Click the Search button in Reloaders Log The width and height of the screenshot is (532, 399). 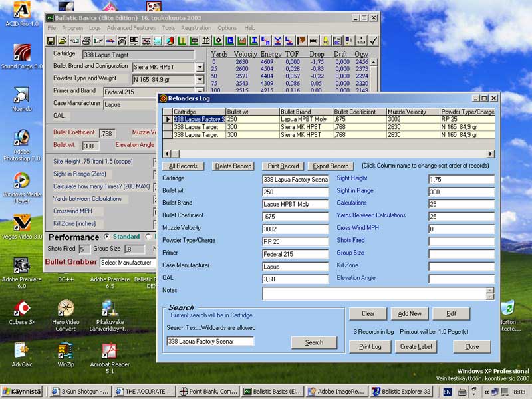[x=314, y=342]
